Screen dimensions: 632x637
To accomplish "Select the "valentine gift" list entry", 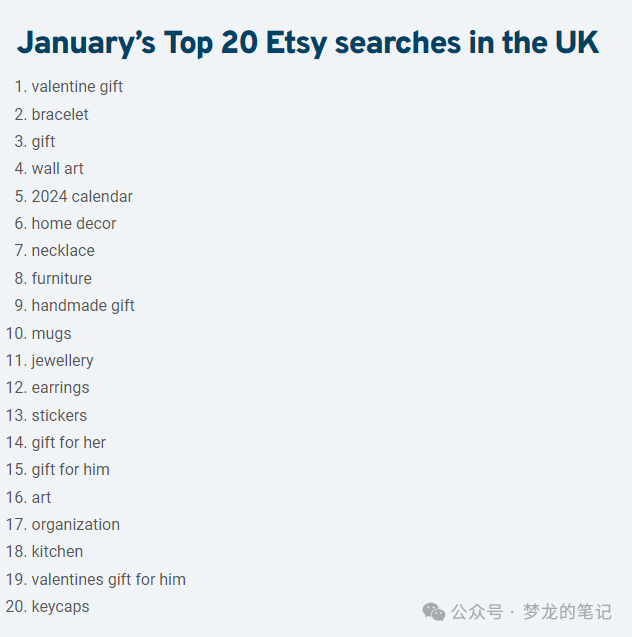I will pos(77,87).
